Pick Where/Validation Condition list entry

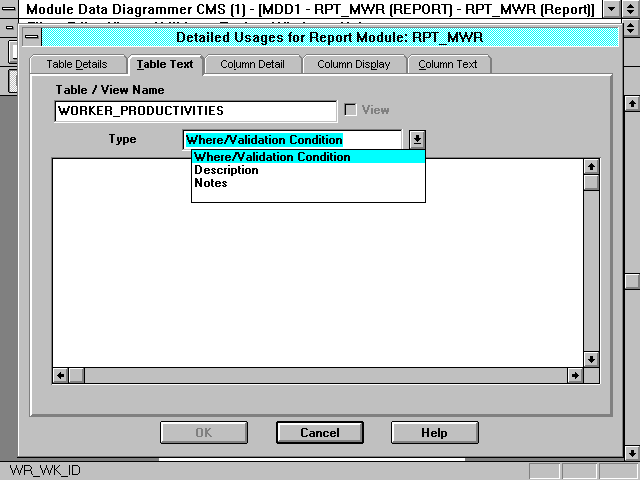tap(272, 157)
